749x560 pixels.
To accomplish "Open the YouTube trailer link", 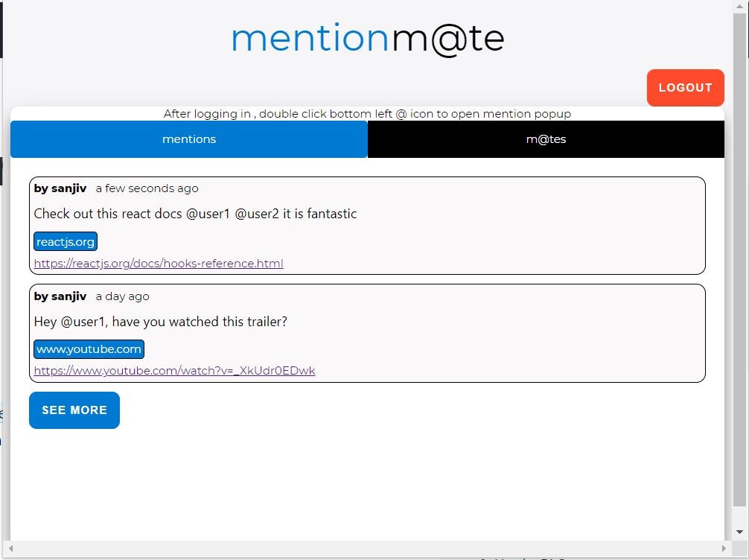I will click(x=174, y=370).
